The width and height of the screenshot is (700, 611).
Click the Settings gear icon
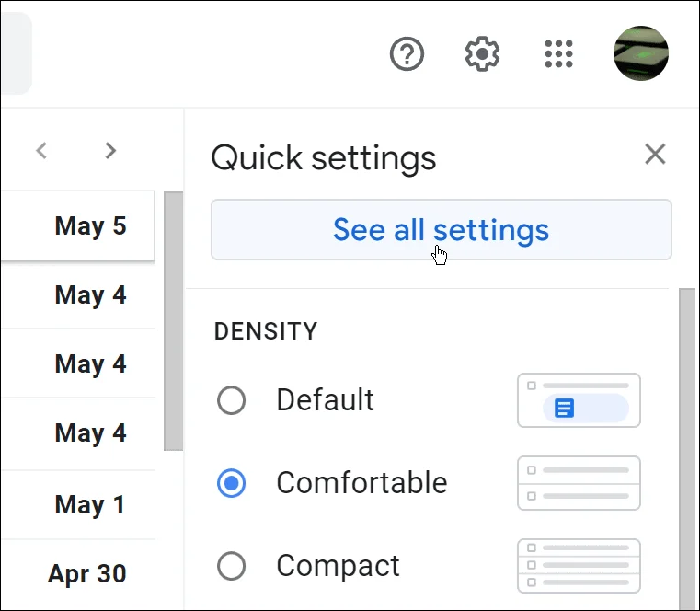click(482, 54)
